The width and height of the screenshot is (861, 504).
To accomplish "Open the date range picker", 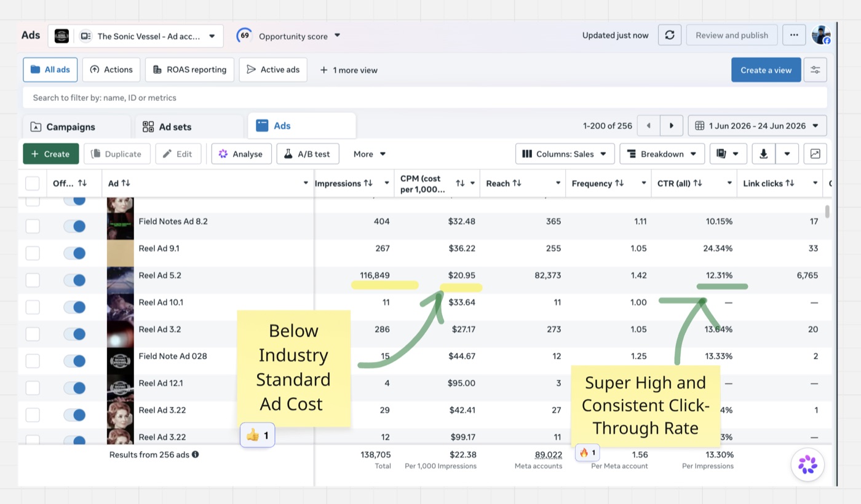I will (x=757, y=125).
